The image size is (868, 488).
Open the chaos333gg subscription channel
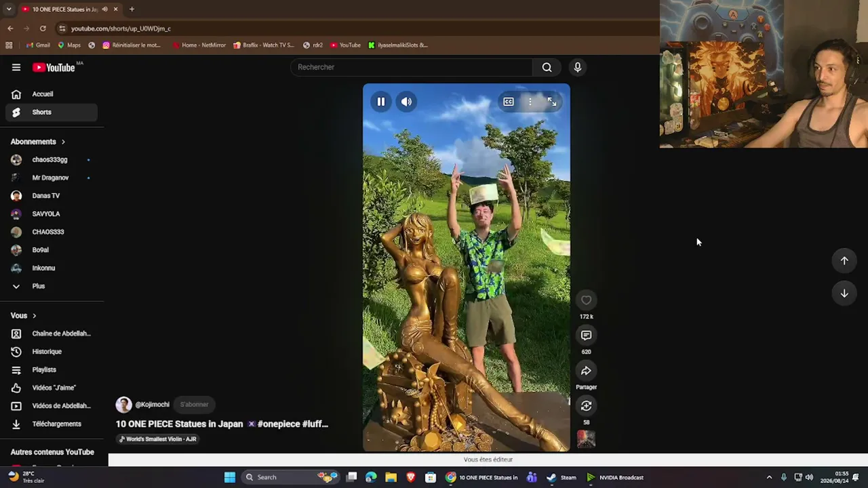[52, 160]
